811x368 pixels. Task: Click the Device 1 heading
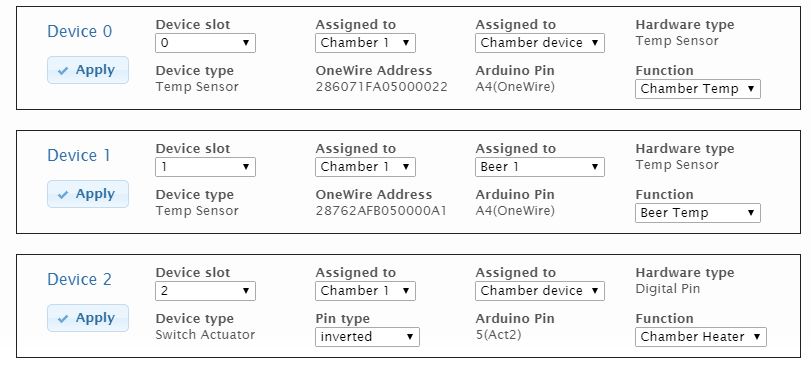[x=79, y=155]
